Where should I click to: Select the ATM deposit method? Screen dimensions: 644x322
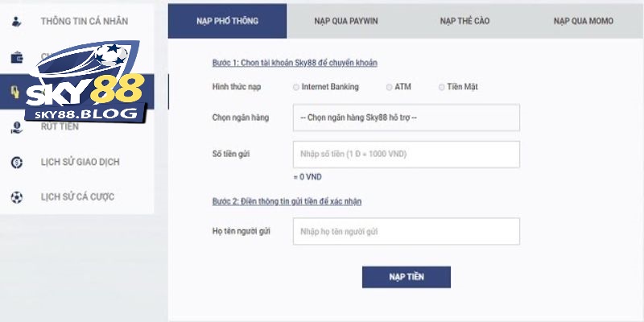pyautogui.click(x=390, y=87)
